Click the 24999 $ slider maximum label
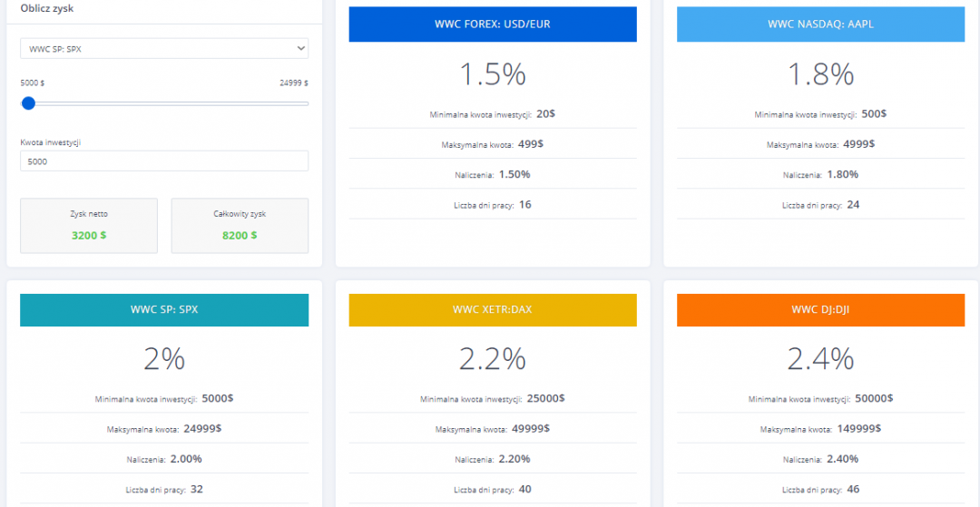The image size is (980, 507). 293,83
